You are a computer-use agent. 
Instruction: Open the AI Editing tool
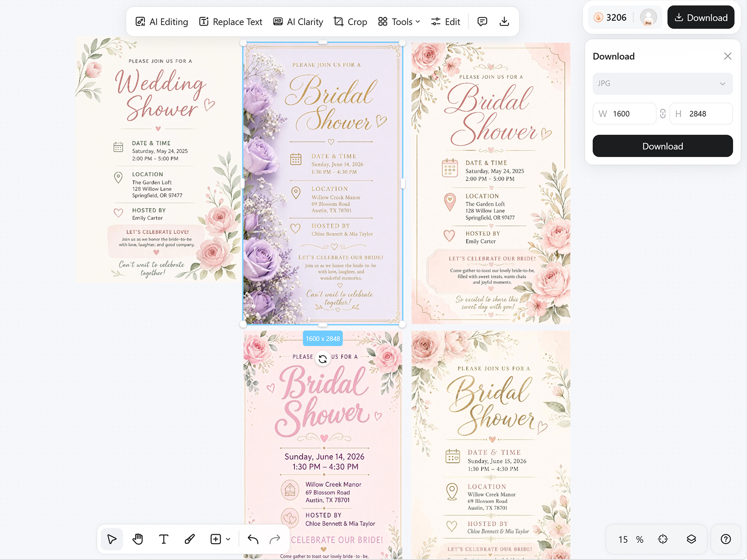coord(161,22)
